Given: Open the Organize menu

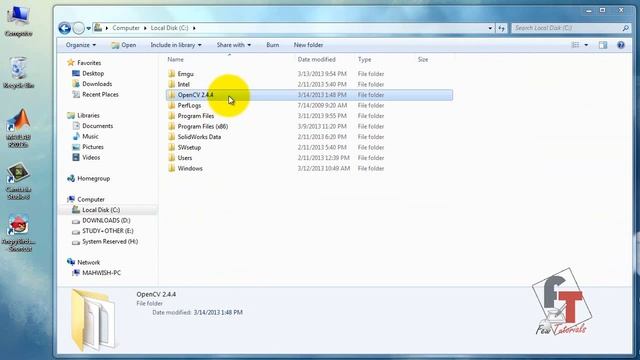Looking at the screenshot, I should pos(81,45).
